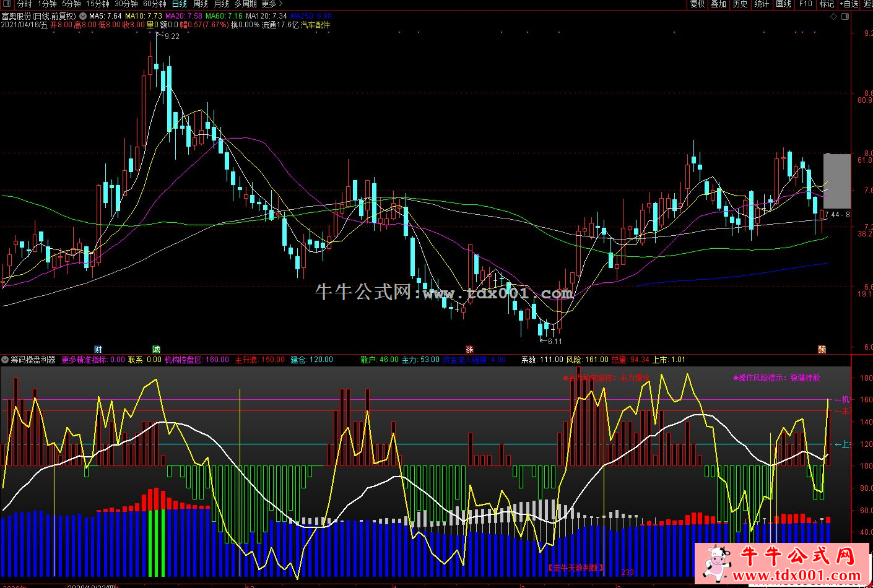Select the 月线 monthly tab
This screenshot has width=873, height=588.
tap(221, 4)
